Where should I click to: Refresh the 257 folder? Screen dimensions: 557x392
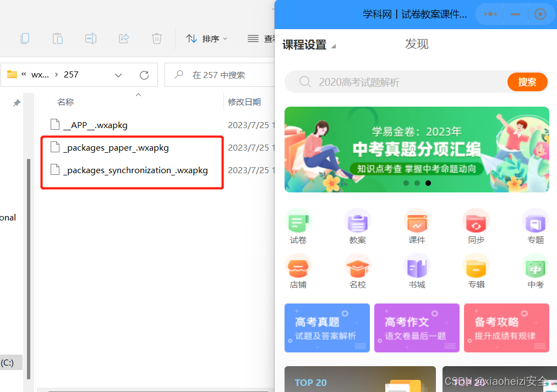[144, 75]
